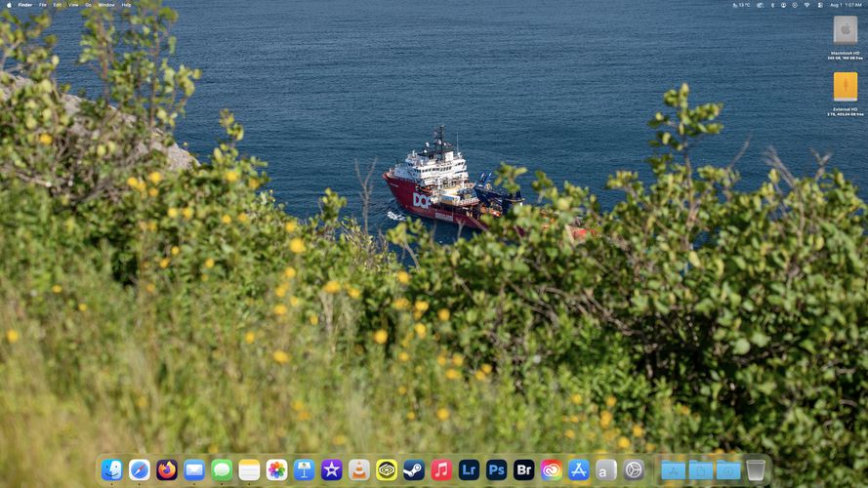The image size is (868, 488).
Task: Open Firefox browser in the Dock
Action: point(167,470)
